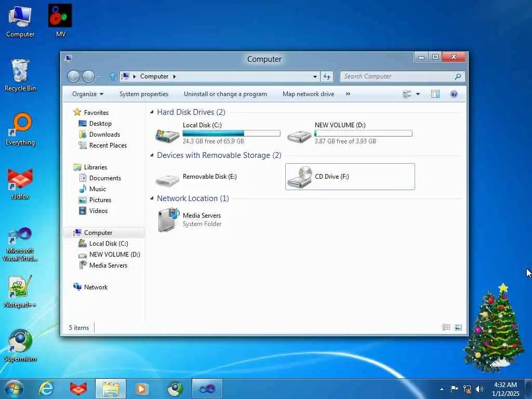Open Music library

pyautogui.click(x=97, y=189)
